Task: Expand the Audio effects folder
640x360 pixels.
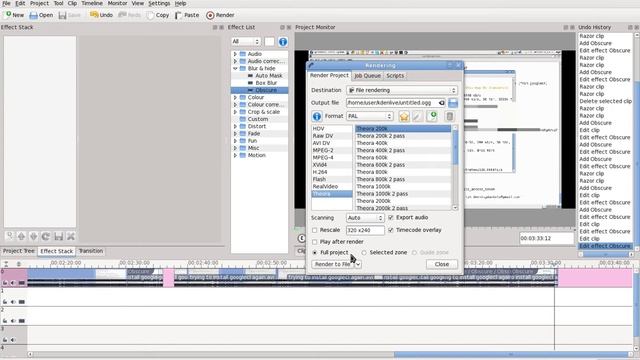Action: [x=235, y=54]
